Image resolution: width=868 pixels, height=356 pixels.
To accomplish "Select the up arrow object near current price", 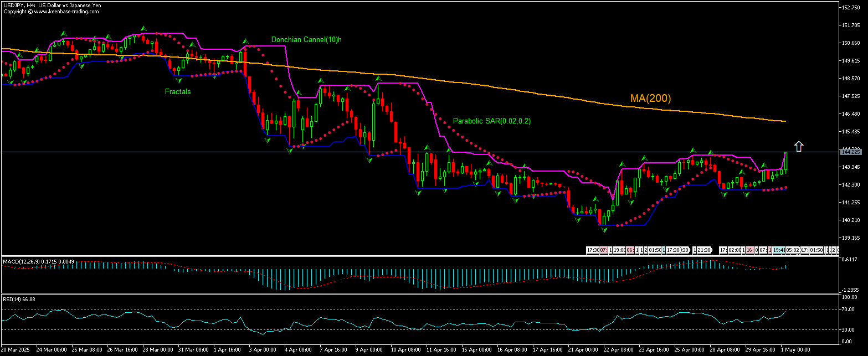I will click(x=798, y=146).
